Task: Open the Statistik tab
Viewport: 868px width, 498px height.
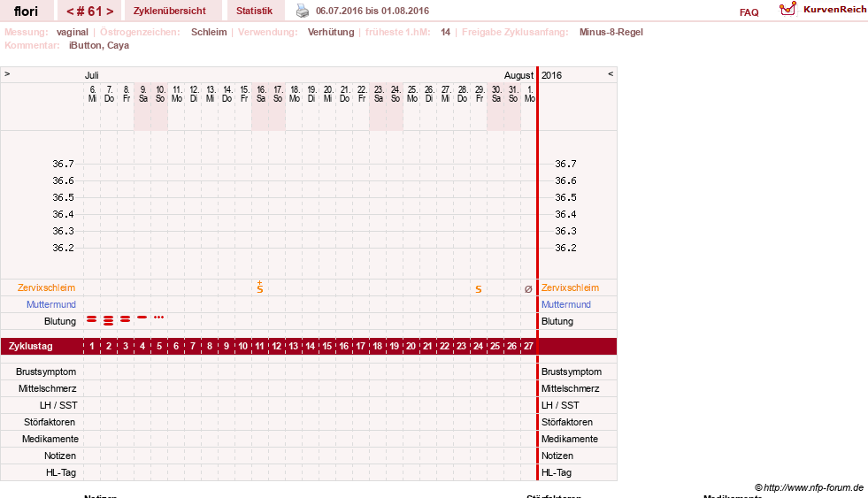Action: point(254,11)
